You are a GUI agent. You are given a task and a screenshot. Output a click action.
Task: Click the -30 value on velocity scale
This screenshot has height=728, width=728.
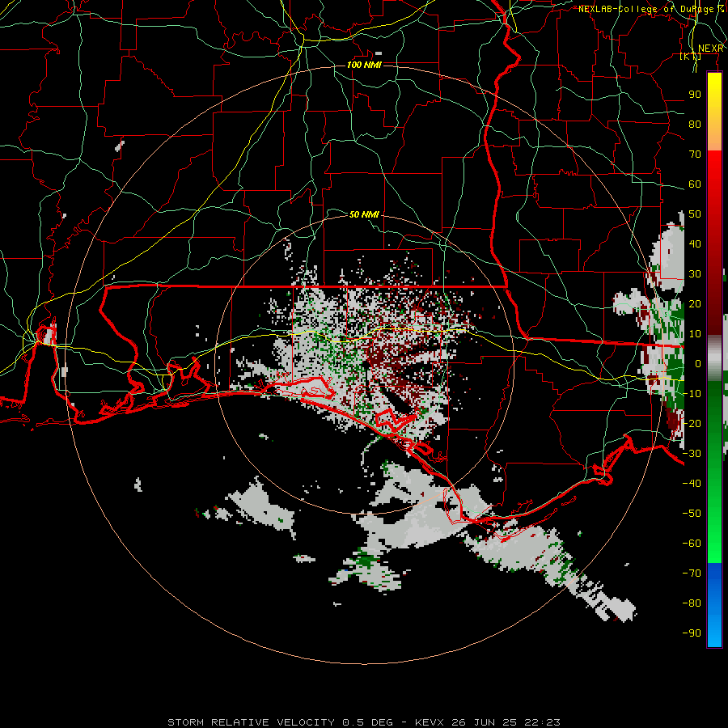point(692,454)
